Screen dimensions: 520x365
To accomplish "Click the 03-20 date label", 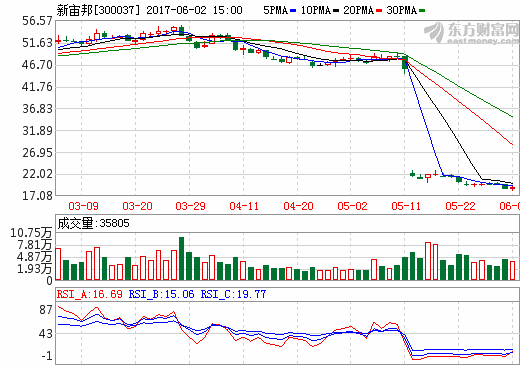I will [137, 206].
